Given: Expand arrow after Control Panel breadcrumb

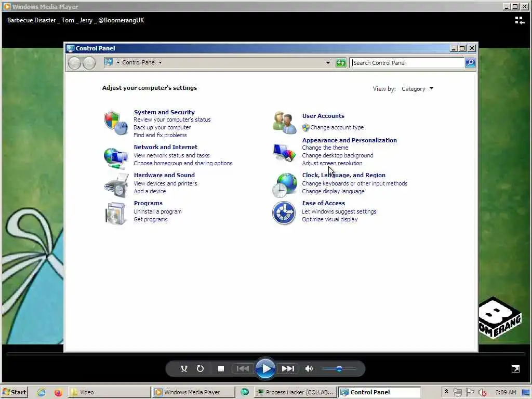Looking at the screenshot, I should (x=160, y=62).
